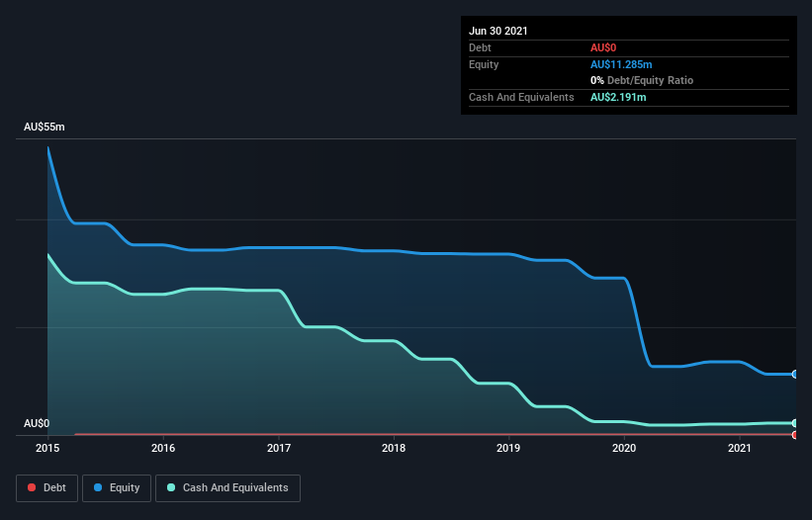Toggle the Debt series legend button
The image size is (812, 520).
[x=46, y=488]
